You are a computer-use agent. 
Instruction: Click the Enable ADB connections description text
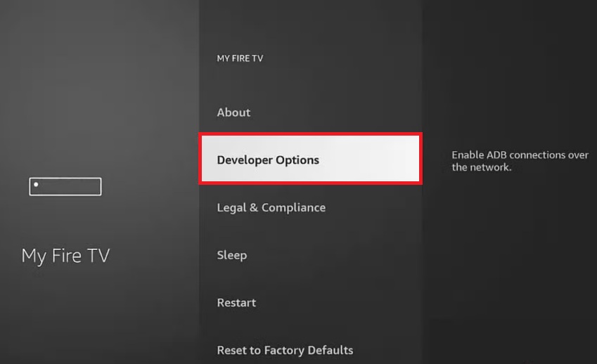tap(520, 161)
